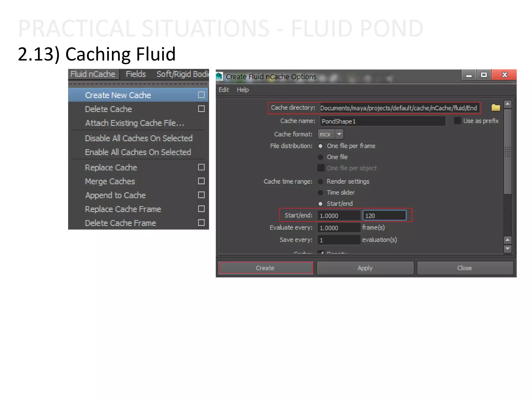Image resolution: width=532 pixels, height=399 pixels.
Task: Open Delete Cache Frame option box
Action: [x=201, y=223]
